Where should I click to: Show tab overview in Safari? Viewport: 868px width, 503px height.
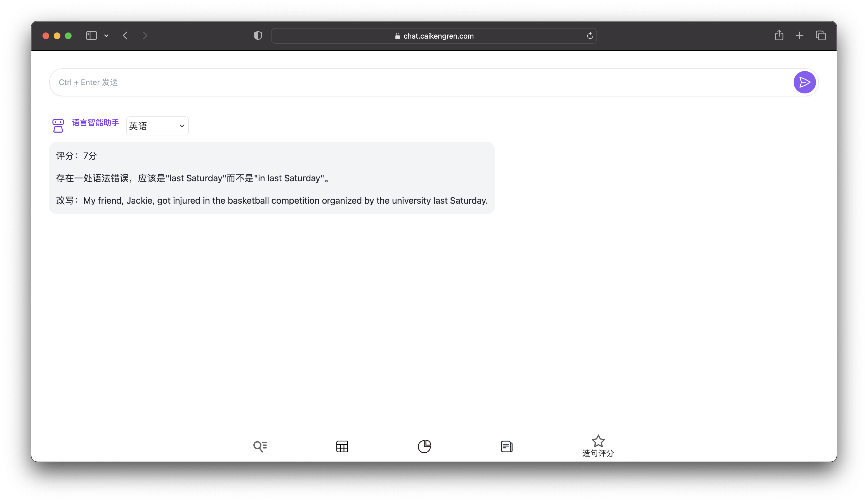[x=820, y=36]
